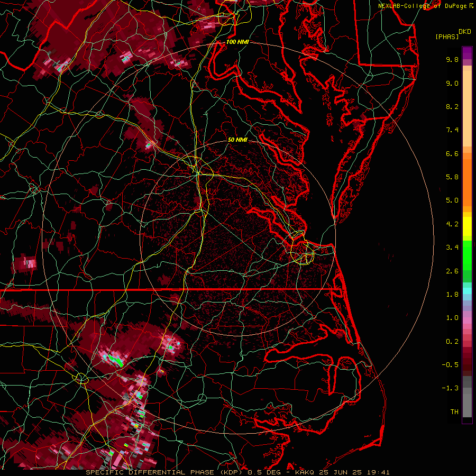Click the bright green segment of the color bar
The height and width of the screenshot is (476, 476).
tap(467, 254)
